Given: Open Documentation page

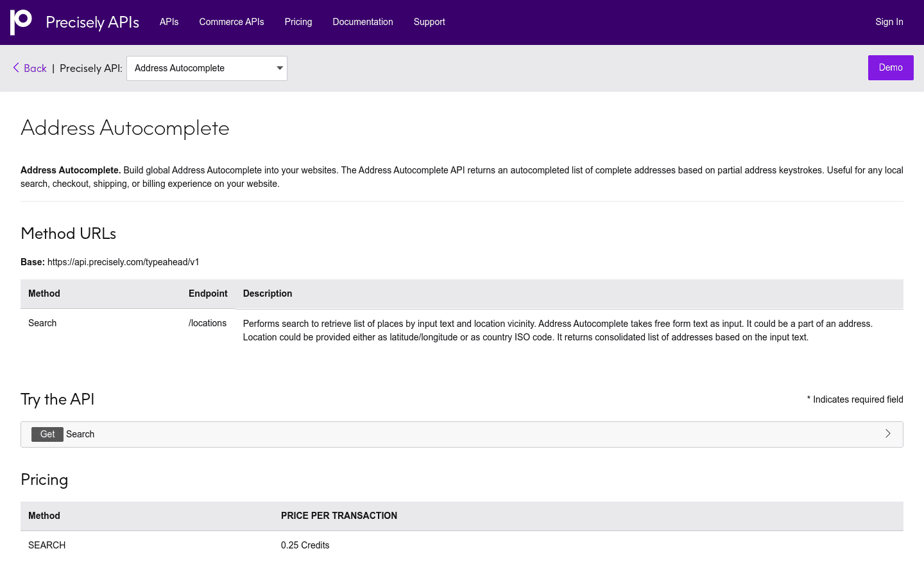Looking at the screenshot, I should [x=363, y=22].
